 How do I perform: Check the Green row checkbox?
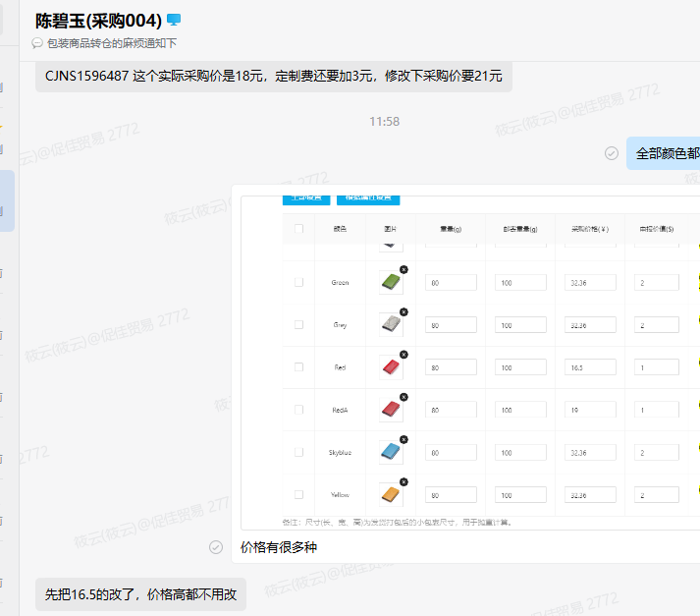298,282
